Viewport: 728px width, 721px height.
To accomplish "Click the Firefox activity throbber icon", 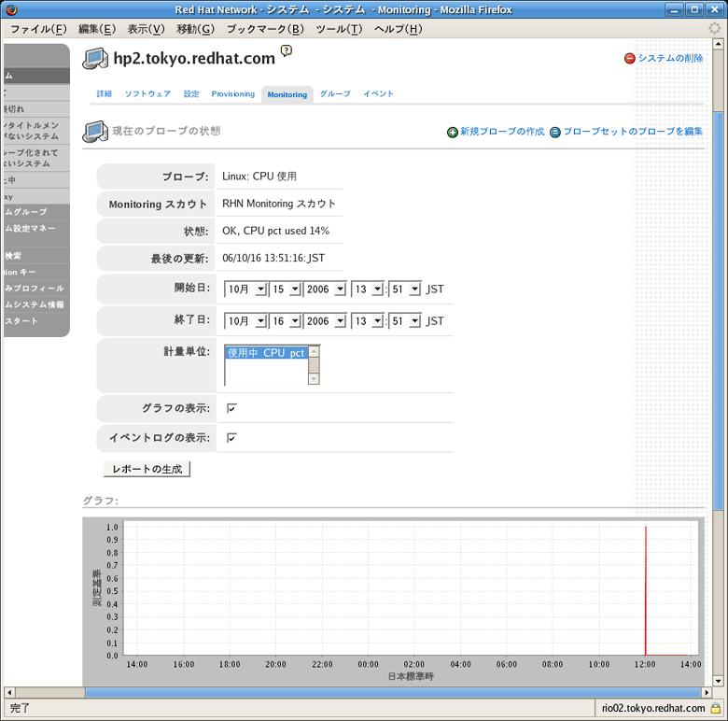I will click(x=714, y=28).
